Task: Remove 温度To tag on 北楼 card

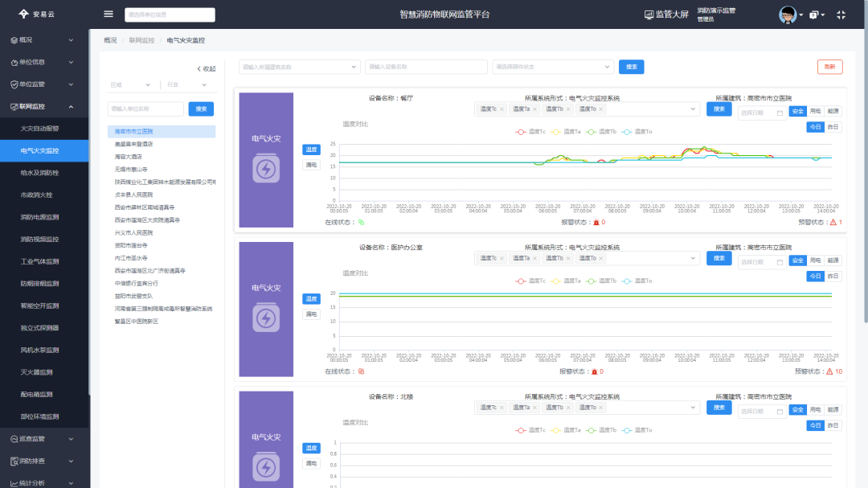Action: coord(600,408)
